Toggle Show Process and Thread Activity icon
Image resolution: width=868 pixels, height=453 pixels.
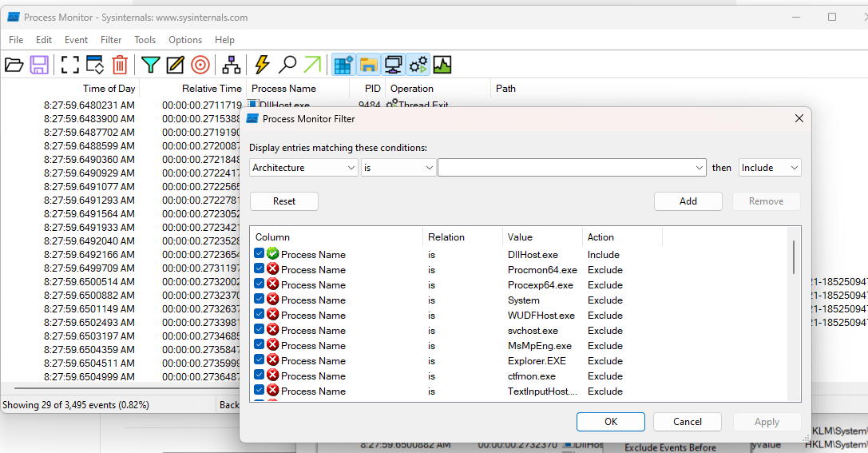coord(418,65)
